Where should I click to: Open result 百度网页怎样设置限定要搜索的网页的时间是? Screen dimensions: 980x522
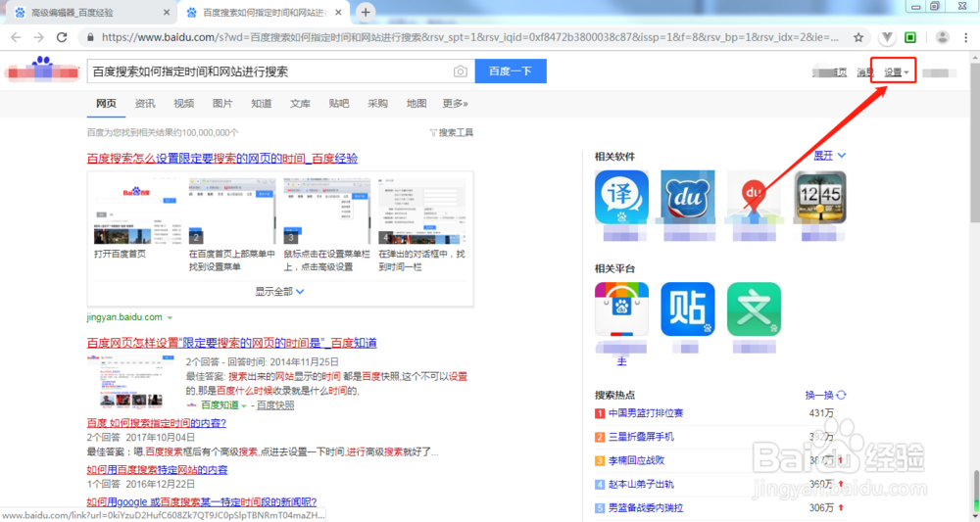click(x=232, y=343)
